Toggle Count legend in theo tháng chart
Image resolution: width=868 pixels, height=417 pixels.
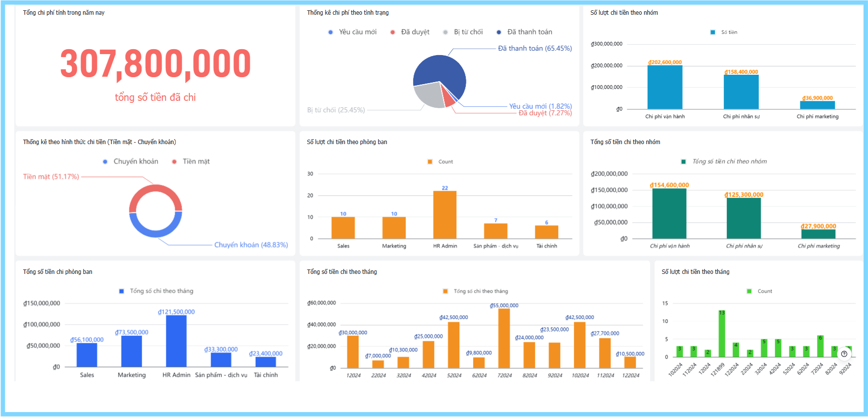(x=760, y=291)
